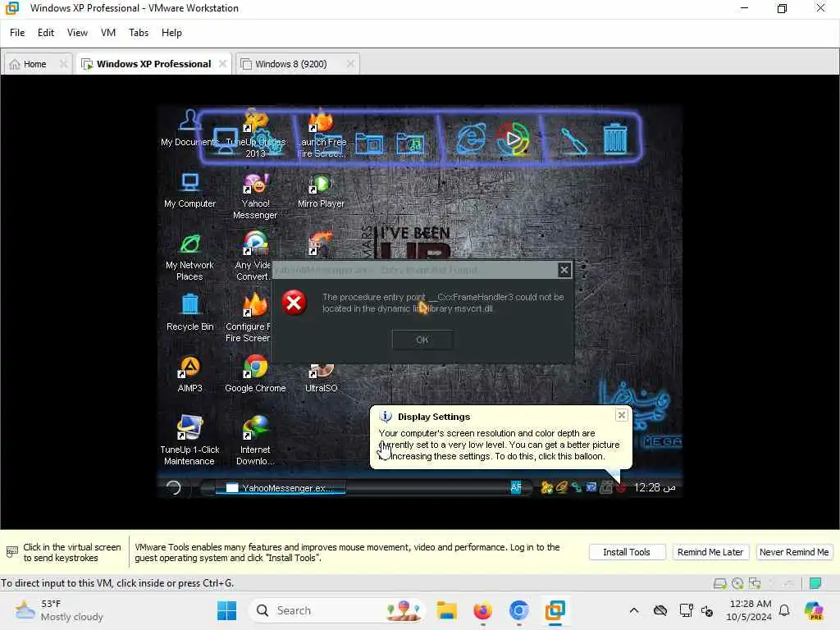Close the Home tab

pos(63,64)
